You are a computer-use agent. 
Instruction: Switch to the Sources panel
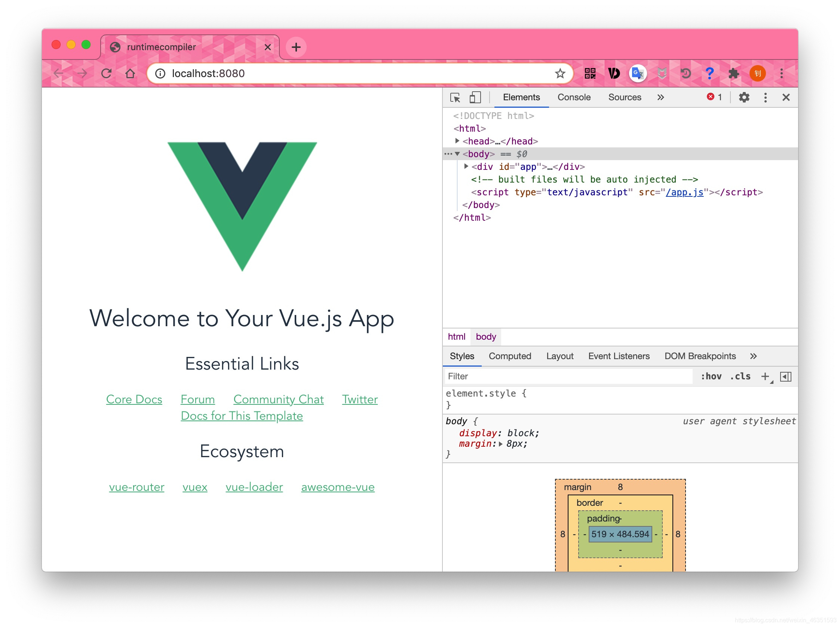[x=625, y=98]
